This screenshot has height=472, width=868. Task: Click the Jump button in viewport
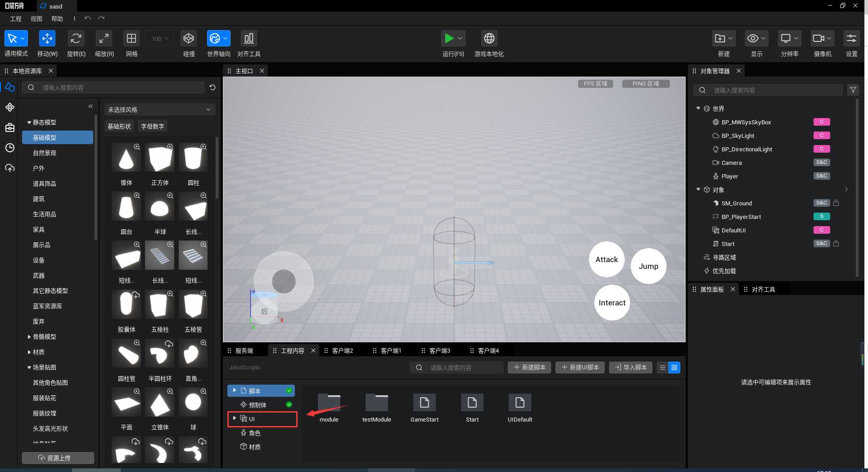(648, 266)
